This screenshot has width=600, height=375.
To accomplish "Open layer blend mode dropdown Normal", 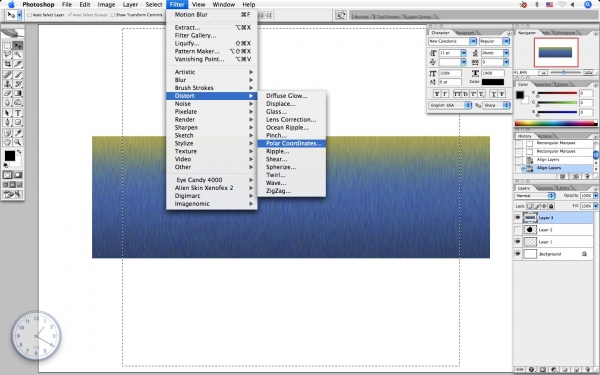I will point(535,196).
